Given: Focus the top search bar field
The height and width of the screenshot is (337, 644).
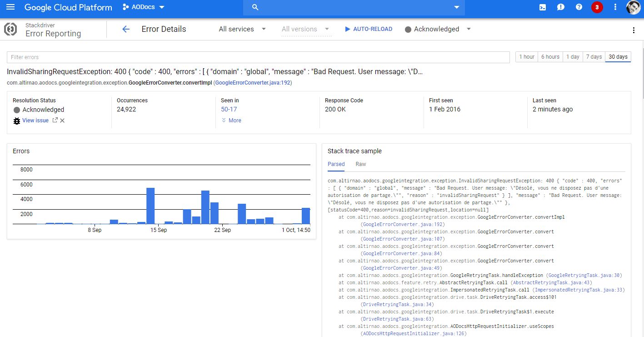Looking at the screenshot, I should click(x=354, y=7).
